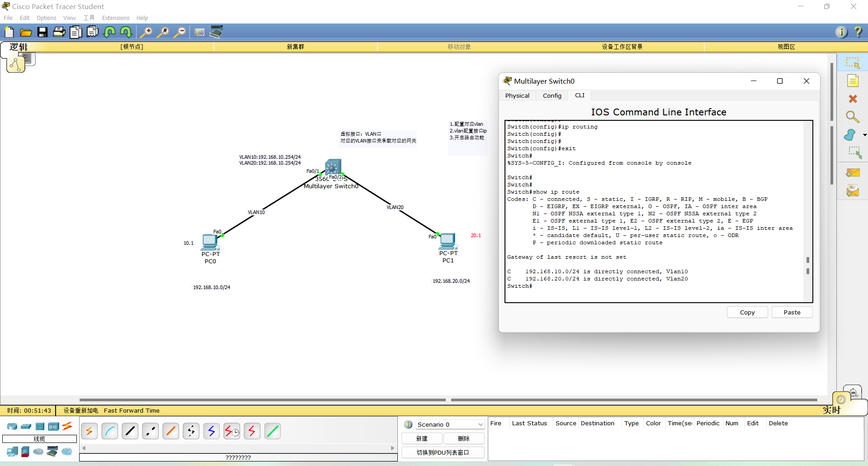Image resolution: width=868 pixels, height=466 pixels.
Task: Choose the Resize Shape tool
Action: click(854, 152)
